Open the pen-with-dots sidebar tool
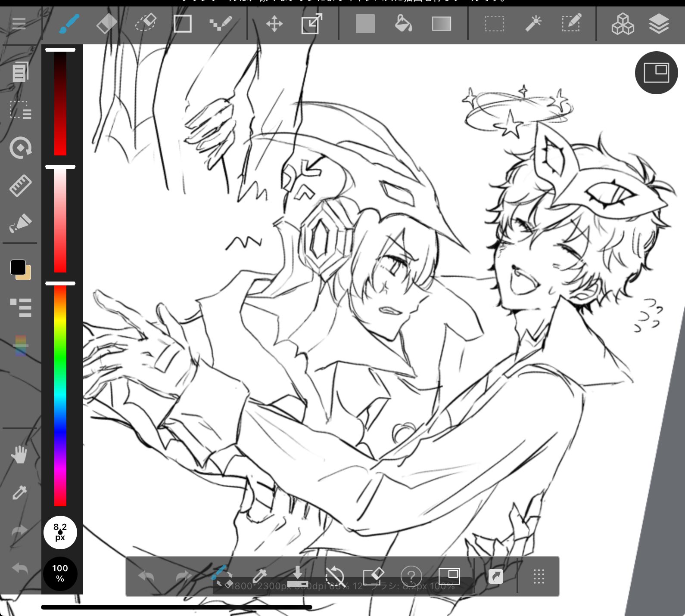 pos(20,223)
